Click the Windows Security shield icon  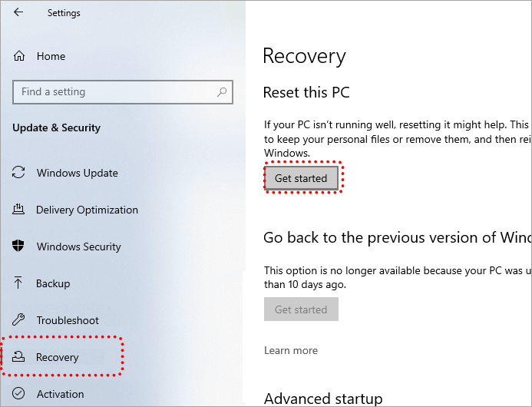click(19, 247)
